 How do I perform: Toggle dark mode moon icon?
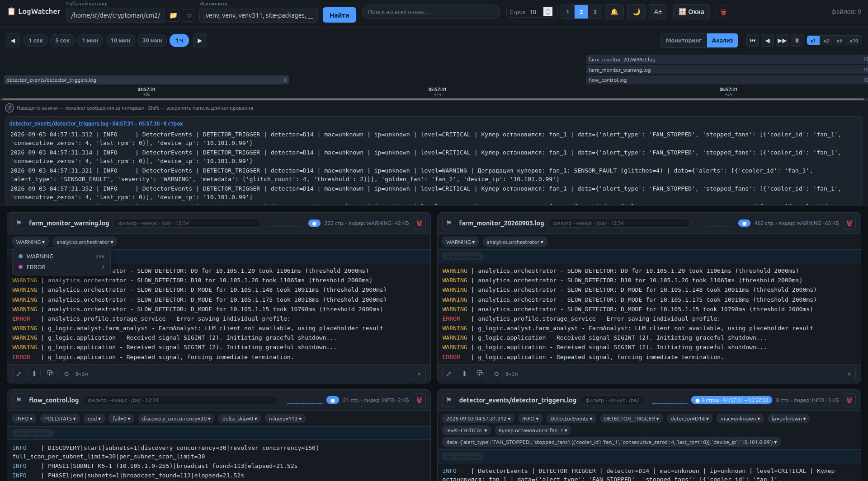[x=636, y=12]
